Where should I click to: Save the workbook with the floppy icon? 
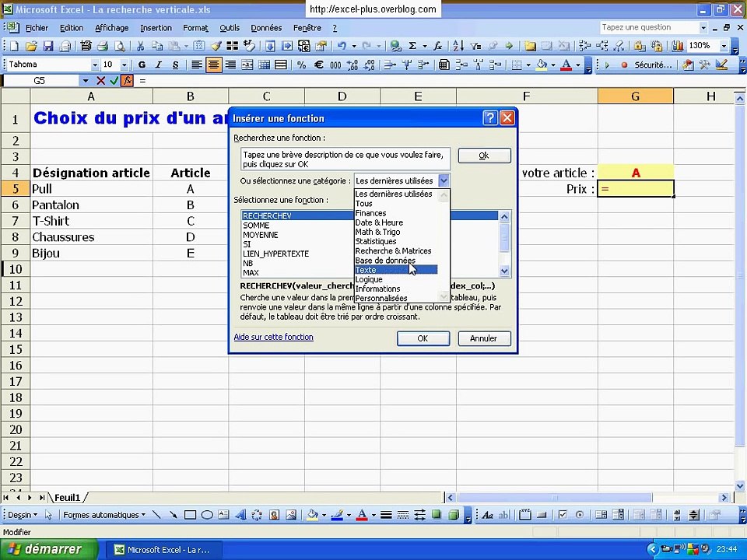click(48, 46)
